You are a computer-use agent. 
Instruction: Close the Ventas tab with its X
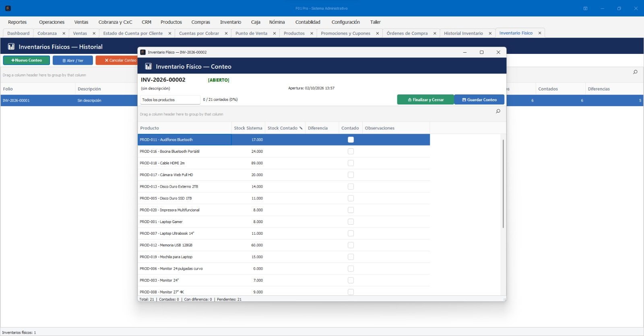pos(94,33)
